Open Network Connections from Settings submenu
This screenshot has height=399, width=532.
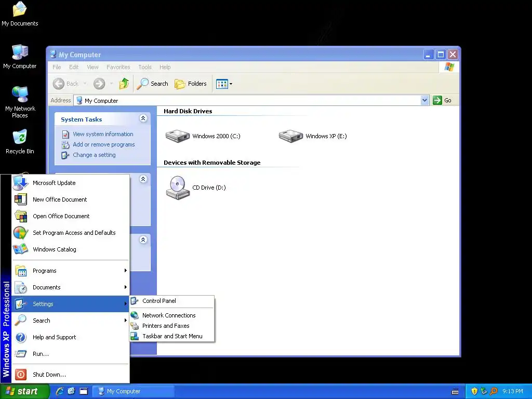tap(172, 315)
